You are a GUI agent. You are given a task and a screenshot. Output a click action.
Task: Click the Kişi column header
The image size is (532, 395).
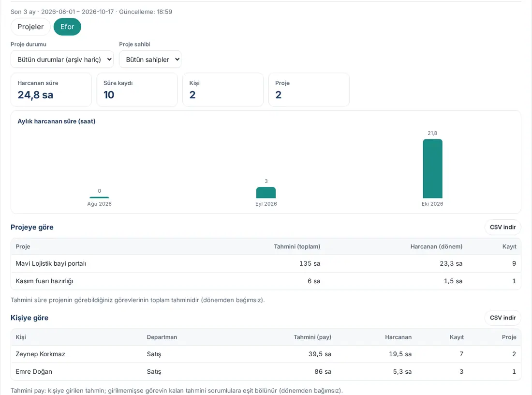coord(21,337)
